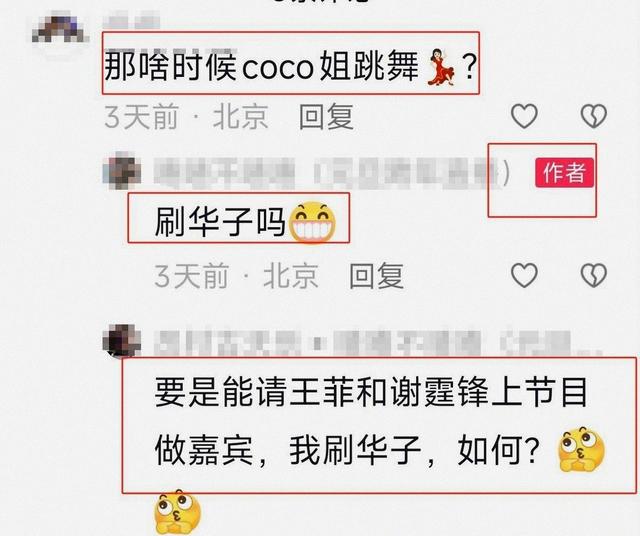
Task: Tap broken heart on author's 刷华子吗 reply
Action: [593, 275]
